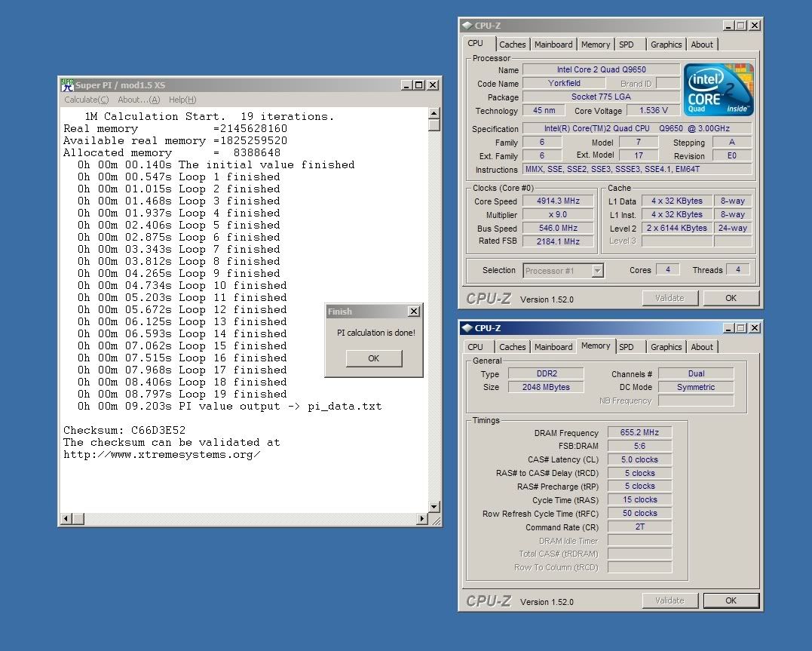This screenshot has width=812, height=651.
Task: Click the FSB:DRAM value 5:6
Action: pyautogui.click(x=639, y=446)
